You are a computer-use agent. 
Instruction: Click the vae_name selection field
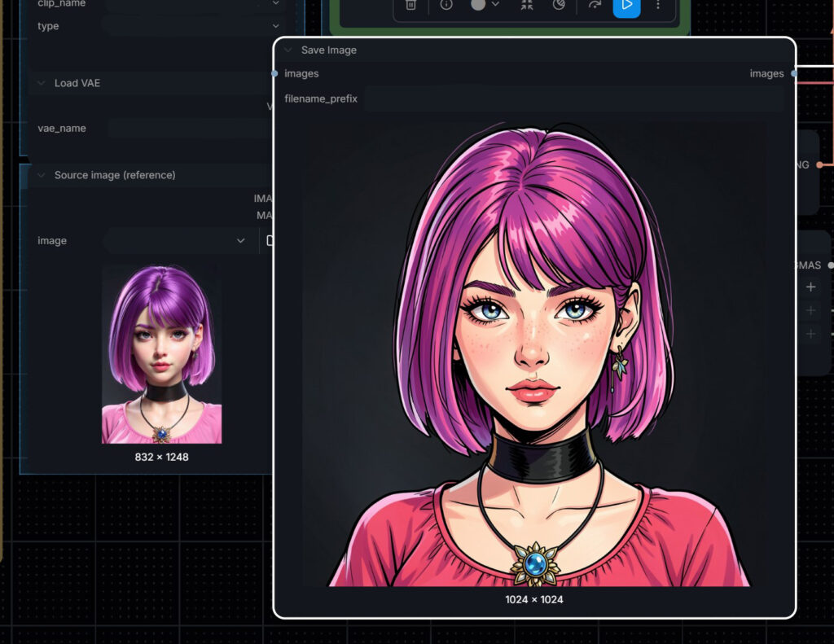tap(189, 128)
